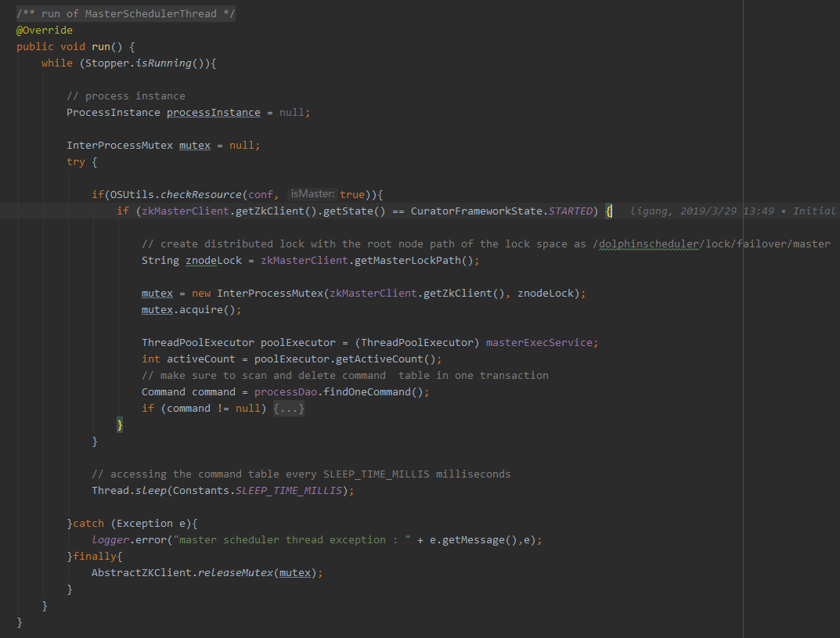The width and height of the screenshot is (840, 638).
Task: Click the OSUtils class name
Action: [x=132, y=194]
